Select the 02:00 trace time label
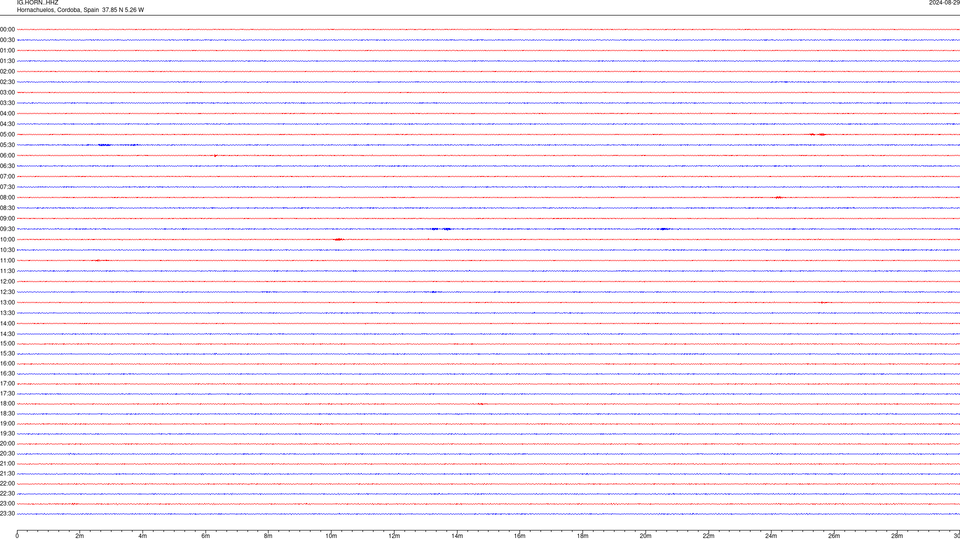 [x=7, y=72]
